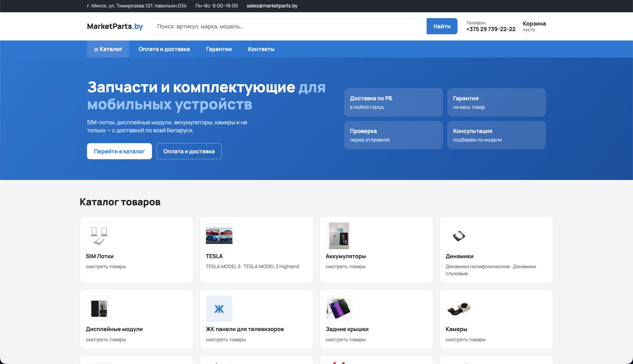Click смотреть товары under Аккумуляторы
The image size is (633, 364).
click(346, 266)
